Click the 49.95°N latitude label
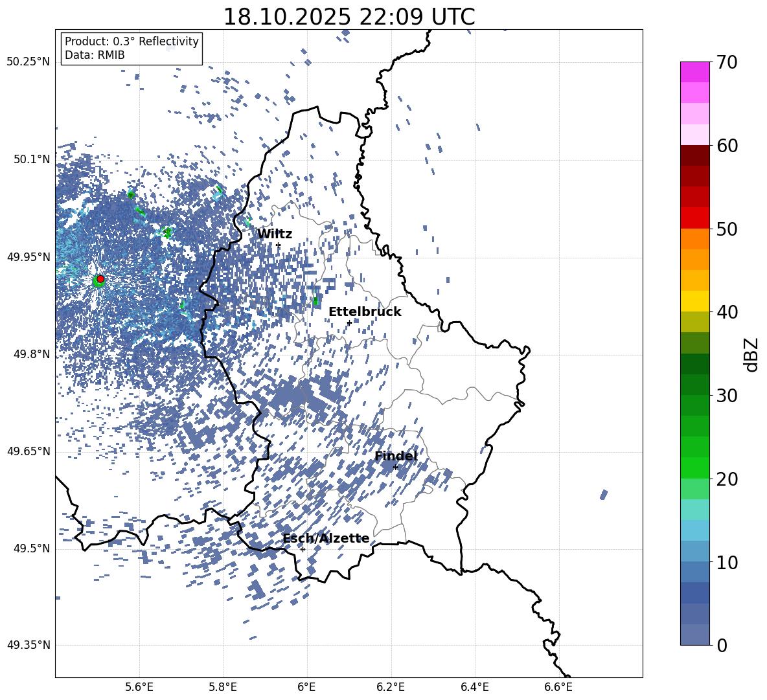This screenshot has width=767, height=700. pos(29,257)
